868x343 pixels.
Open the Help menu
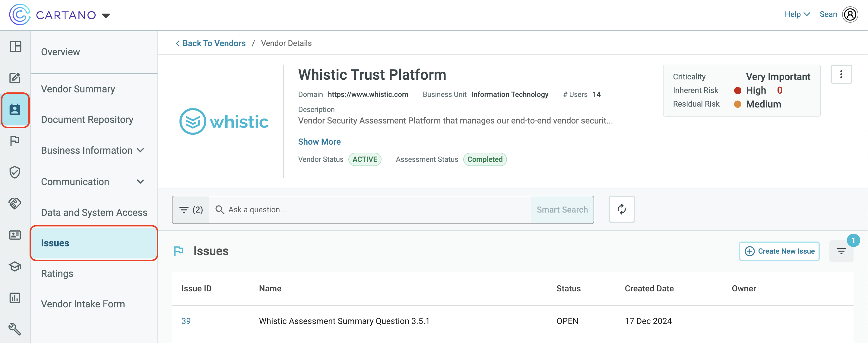(x=797, y=14)
